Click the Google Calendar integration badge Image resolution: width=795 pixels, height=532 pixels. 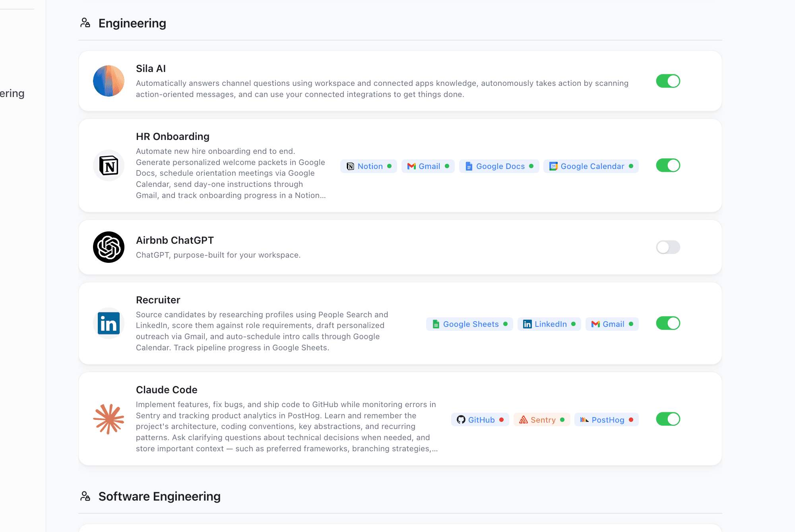(591, 166)
